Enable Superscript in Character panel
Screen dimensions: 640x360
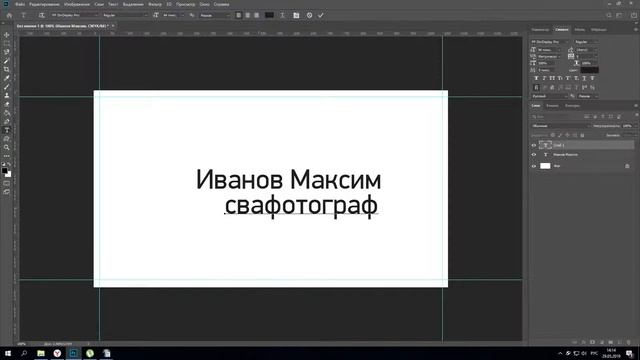pyautogui.click(x=568, y=78)
